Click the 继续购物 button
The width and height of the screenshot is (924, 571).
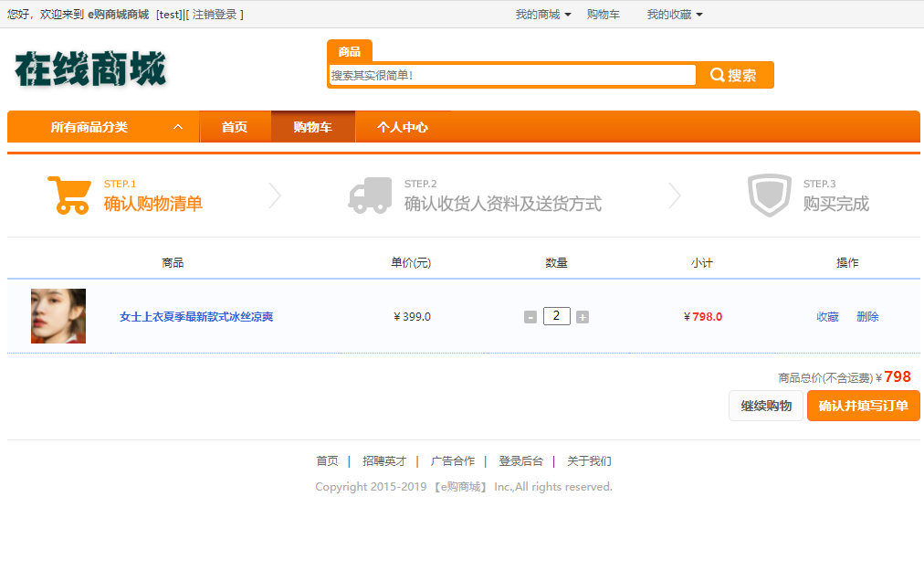(x=765, y=406)
